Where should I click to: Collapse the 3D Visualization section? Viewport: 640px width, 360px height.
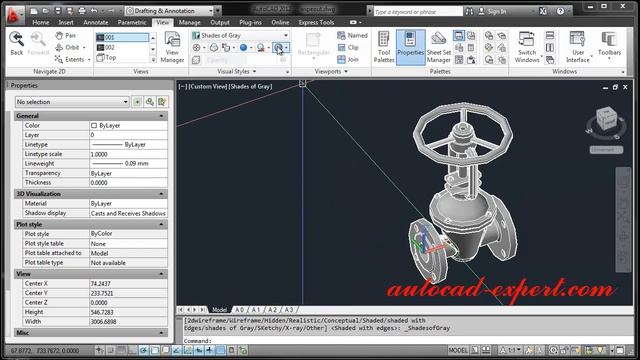click(161, 194)
